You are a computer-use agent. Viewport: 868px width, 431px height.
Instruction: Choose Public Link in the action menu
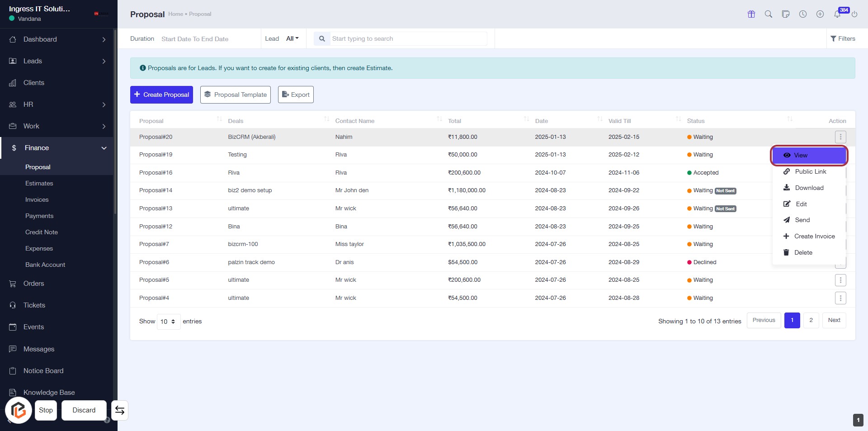point(810,171)
